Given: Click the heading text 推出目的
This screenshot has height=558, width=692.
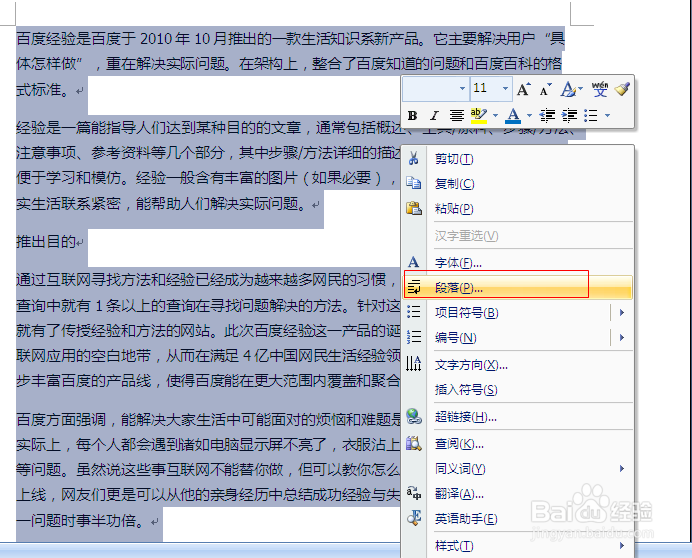Looking at the screenshot, I should coord(46,241).
